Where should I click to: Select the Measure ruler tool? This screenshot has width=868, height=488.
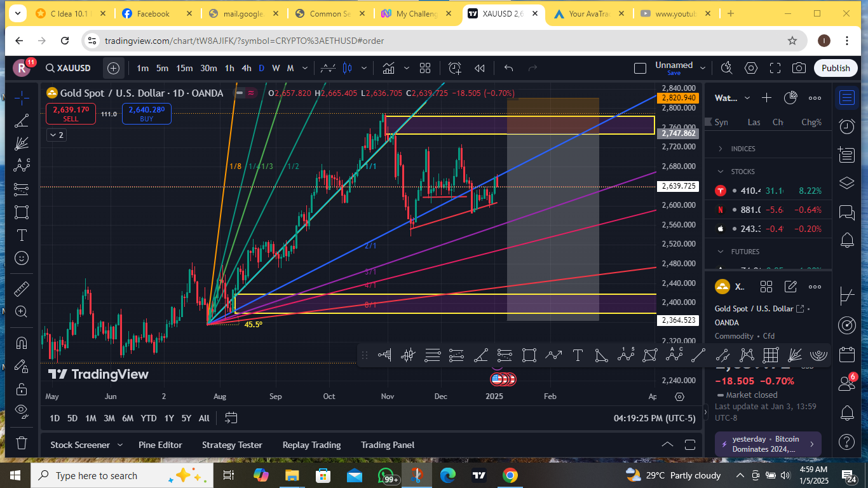(x=22, y=288)
